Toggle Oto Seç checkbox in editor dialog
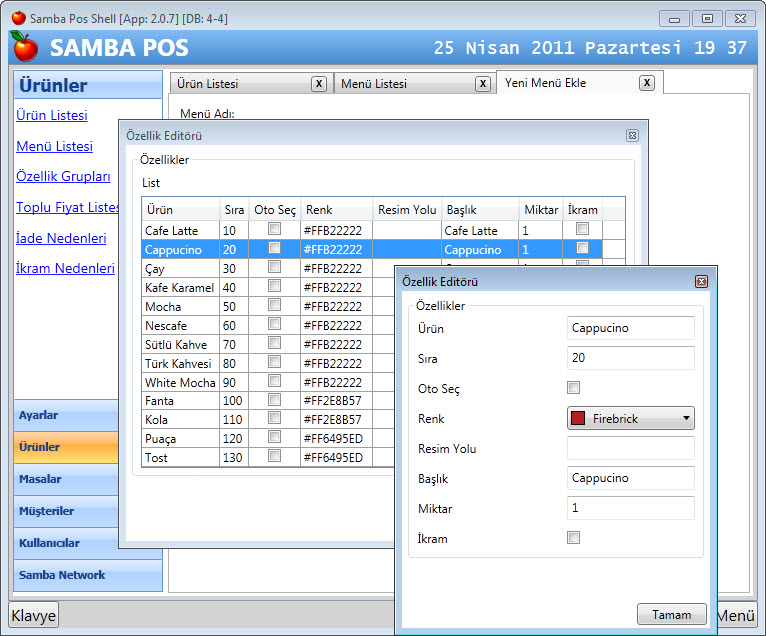This screenshot has width=766, height=636. [x=573, y=388]
